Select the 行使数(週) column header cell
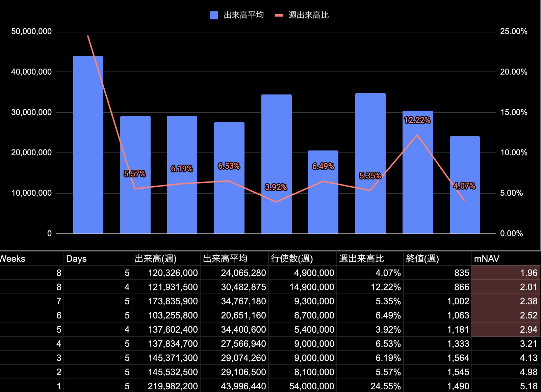Viewport: 541px width, 392px height. (x=303, y=259)
